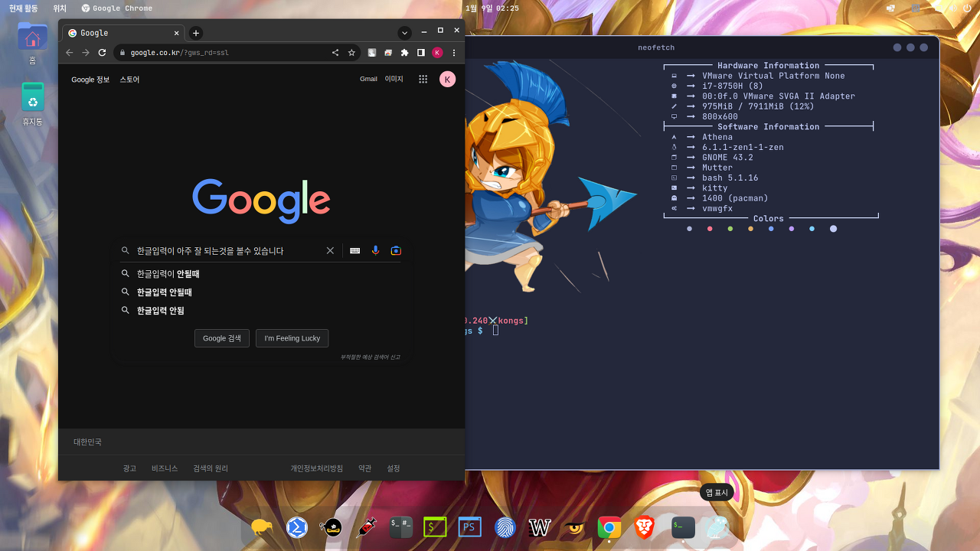The image size is (980, 551).
Task: Show applications owl icon in dock
Action: (717, 527)
